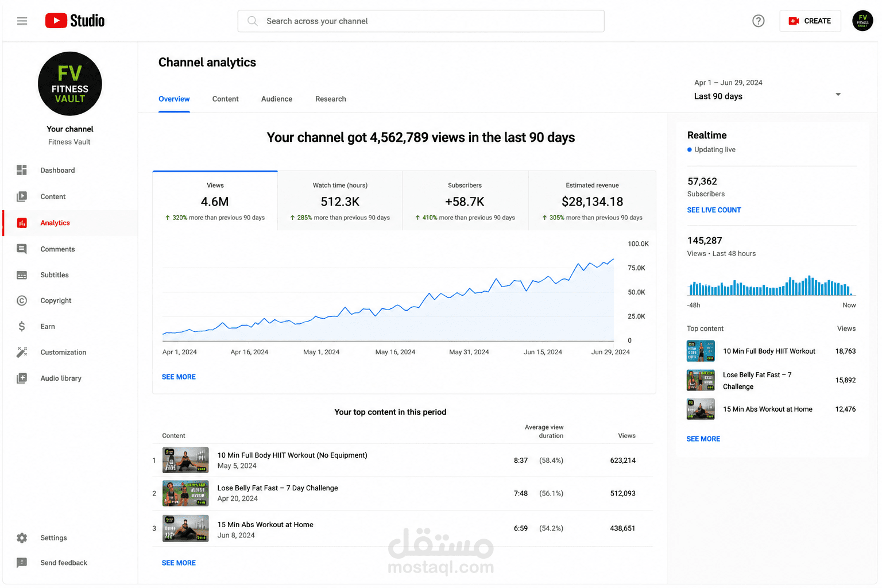Click title '10 Min Full Body HIIT Workout (No Equipment)'
882x588 pixels.
(x=292, y=455)
